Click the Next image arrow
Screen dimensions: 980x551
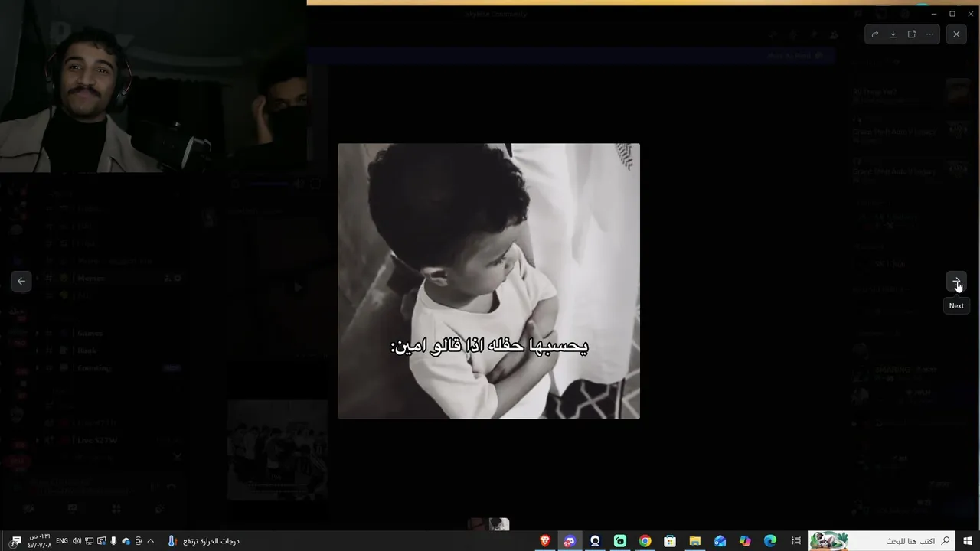(x=956, y=282)
